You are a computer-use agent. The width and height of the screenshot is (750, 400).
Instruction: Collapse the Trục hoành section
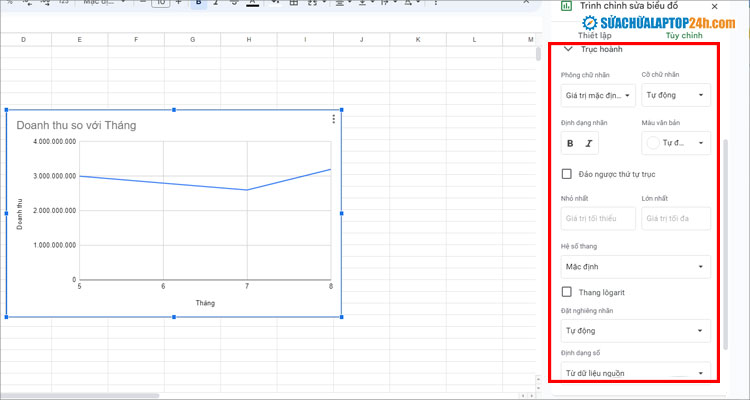click(x=568, y=48)
